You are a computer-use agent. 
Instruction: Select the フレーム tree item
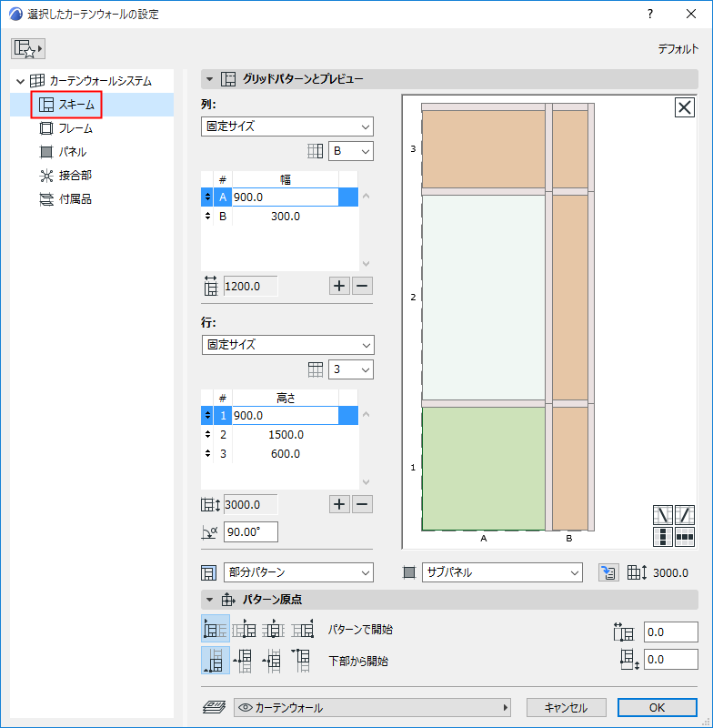coord(66,128)
